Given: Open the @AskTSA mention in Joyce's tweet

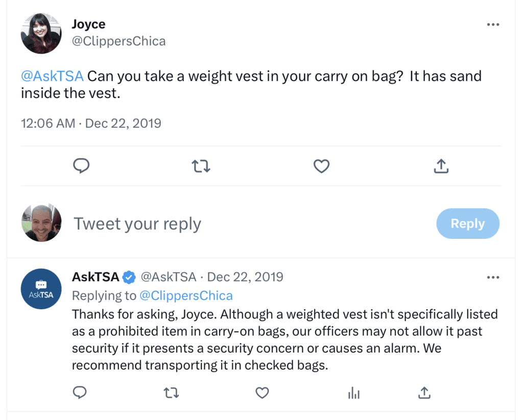Looking at the screenshot, I should 52,77.
